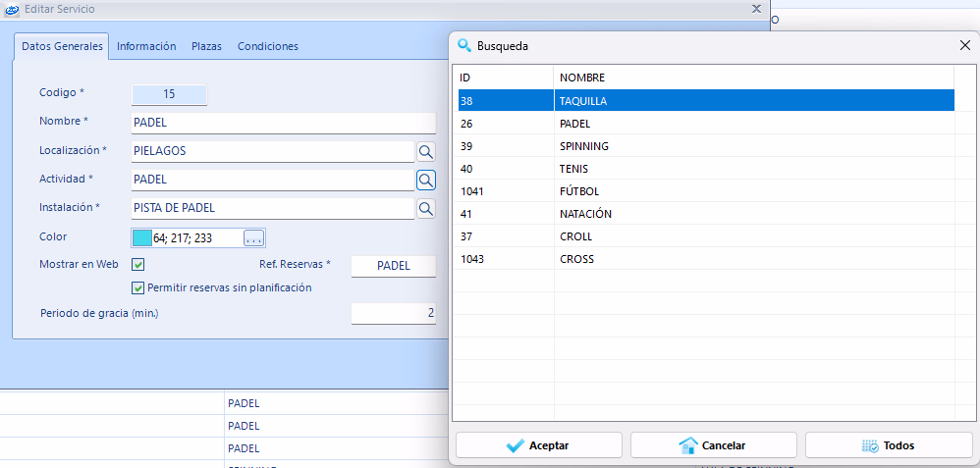Open color picker with ellipsis button
Viewport: 980px width, 468px height.
[x=254, y=238]
